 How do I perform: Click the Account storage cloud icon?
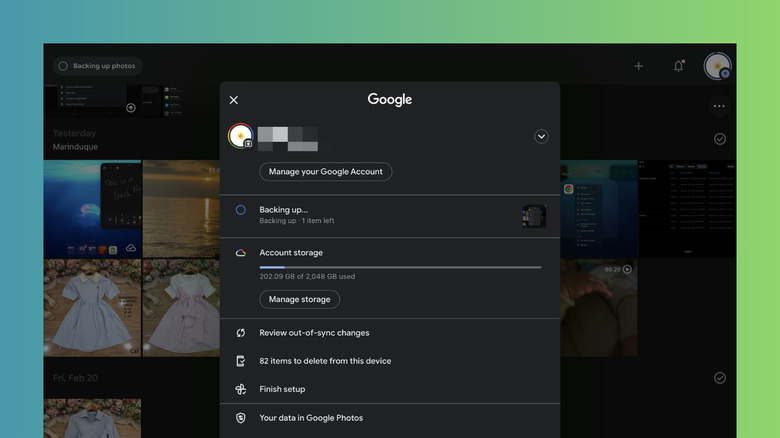click(x=241, y=253)
